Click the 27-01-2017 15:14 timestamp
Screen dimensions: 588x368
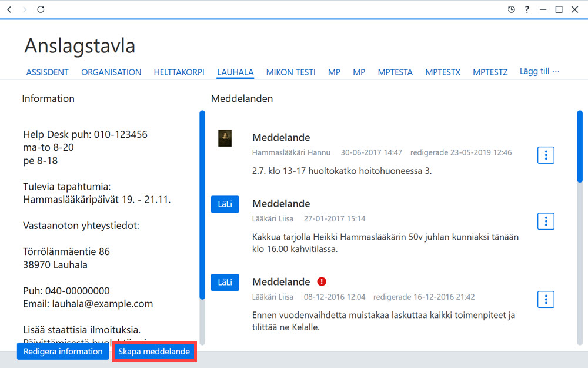(335, 218)
